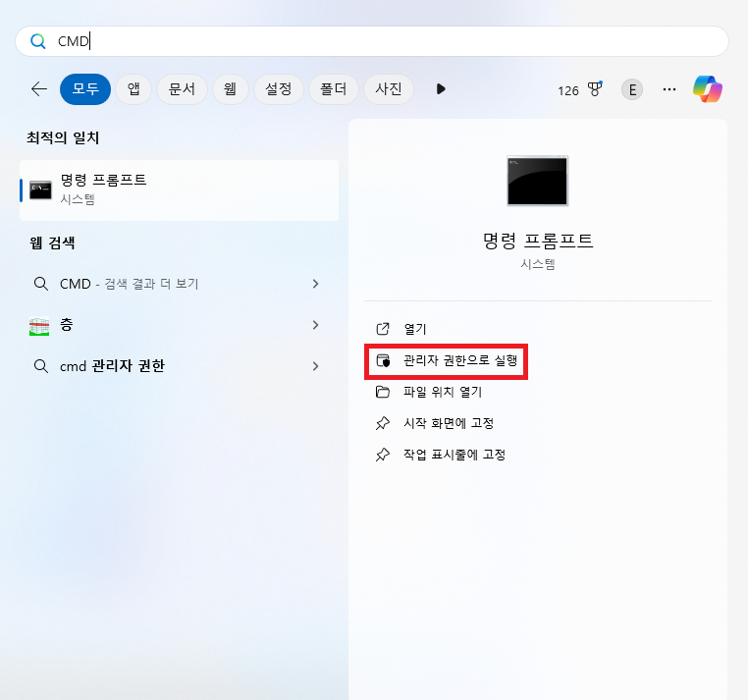Click the command prompt icon in best match
The width and height of the screenshot is (748, 700).
pyautogui.click(x=40, y=190)
